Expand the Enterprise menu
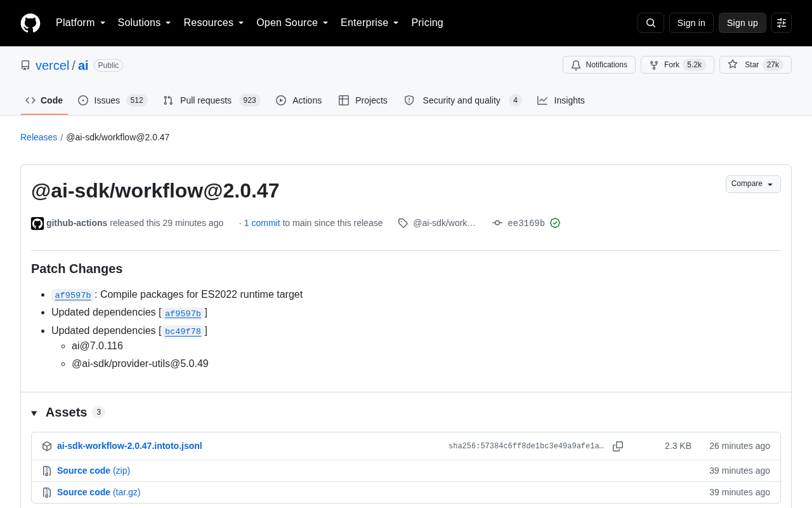812x508 pixels. 370,23
